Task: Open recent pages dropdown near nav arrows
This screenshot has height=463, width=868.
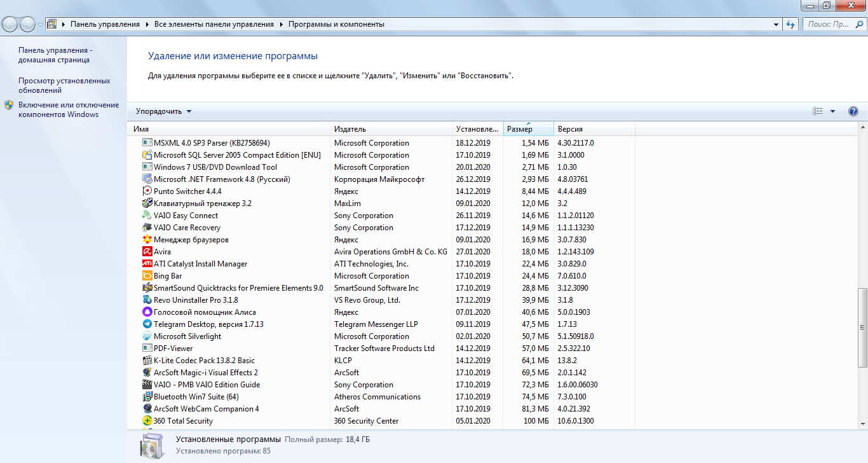Action: (x=41, y=24)
